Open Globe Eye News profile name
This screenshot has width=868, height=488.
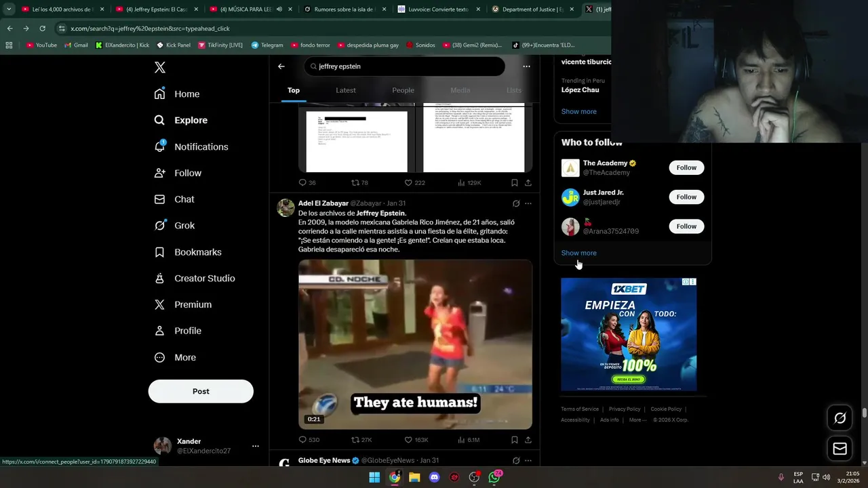324,460
